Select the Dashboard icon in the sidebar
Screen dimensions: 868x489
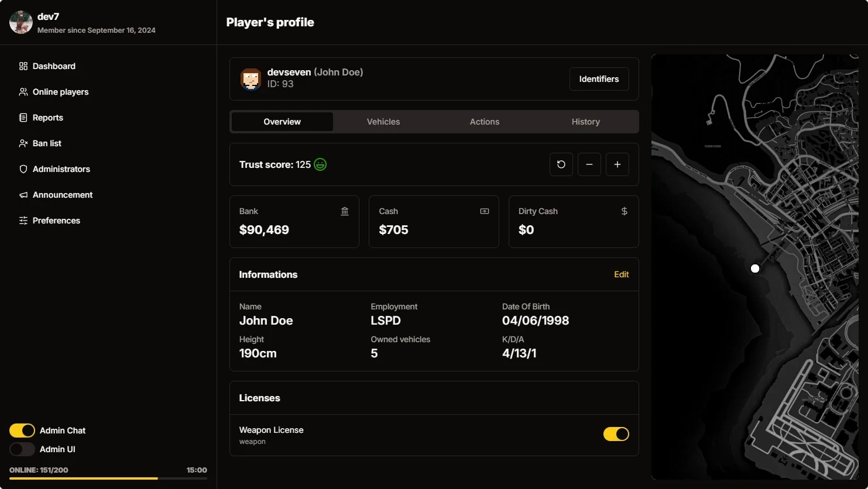click(x=22, y=66)
